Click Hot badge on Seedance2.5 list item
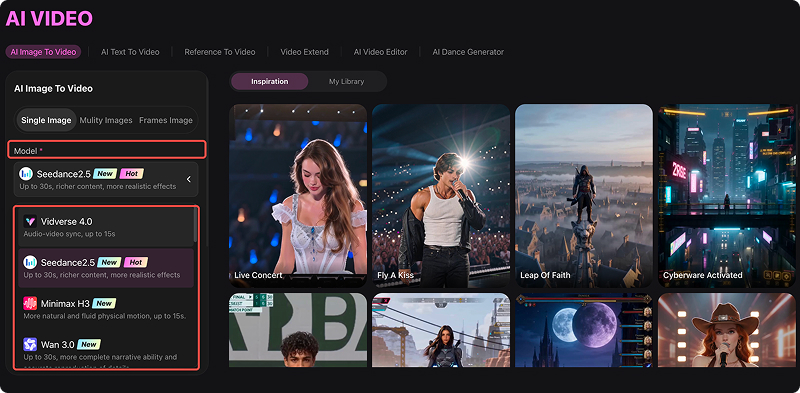This screenshot has height=393, width=800. click(x=136, y=262)
